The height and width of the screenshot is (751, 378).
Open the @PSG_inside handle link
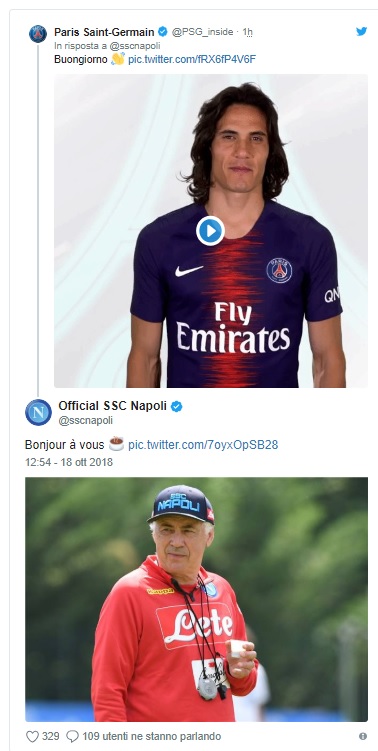point(202,32)
